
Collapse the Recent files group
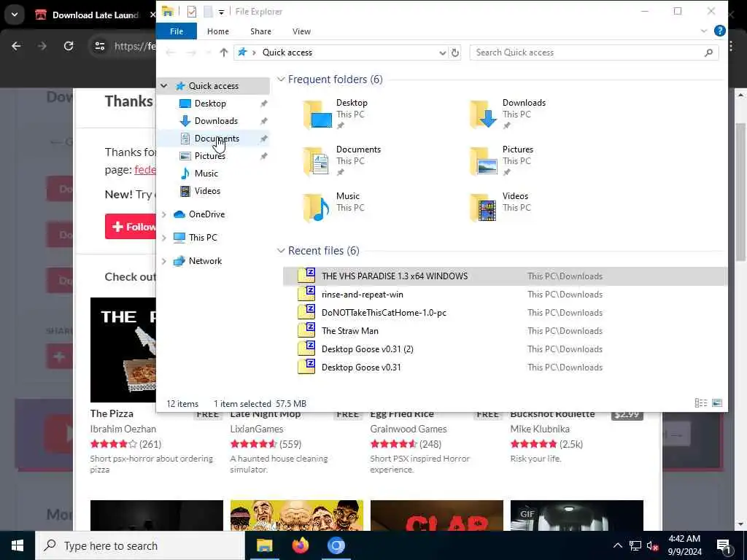tap(281, 251)
